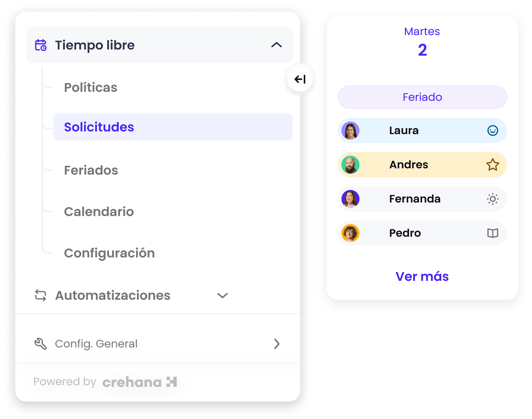Select the Solicitudes menu item

tap(99, 127)
